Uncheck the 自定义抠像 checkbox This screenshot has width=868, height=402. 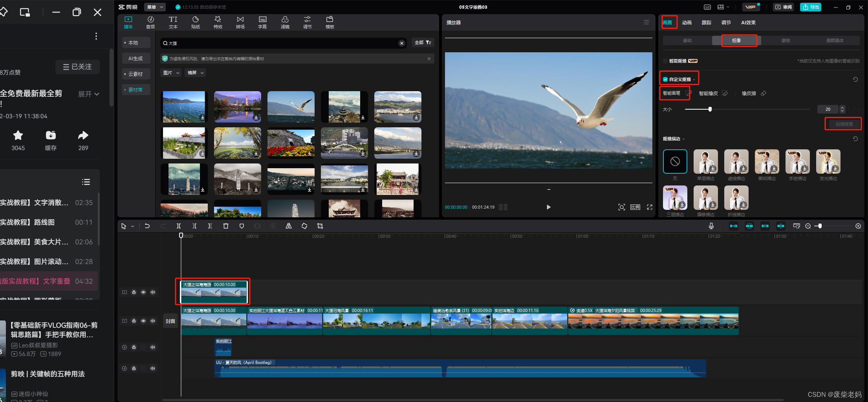pos(665,79)
